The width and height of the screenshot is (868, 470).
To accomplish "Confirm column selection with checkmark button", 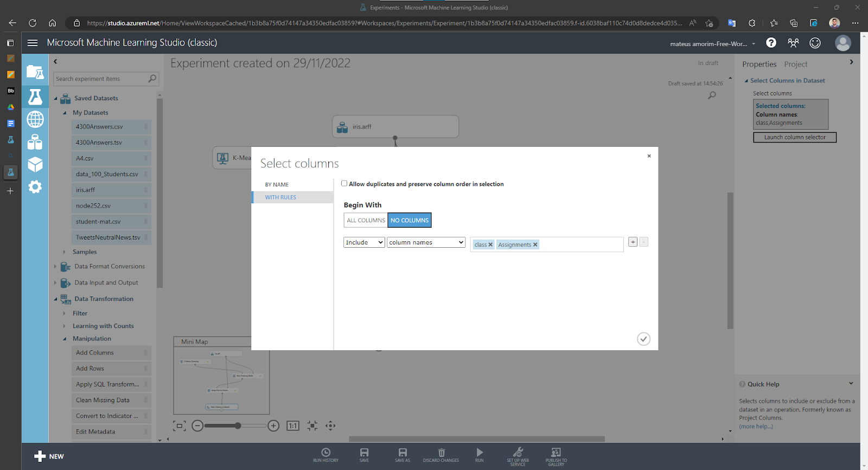I will (x=643, y=339).
